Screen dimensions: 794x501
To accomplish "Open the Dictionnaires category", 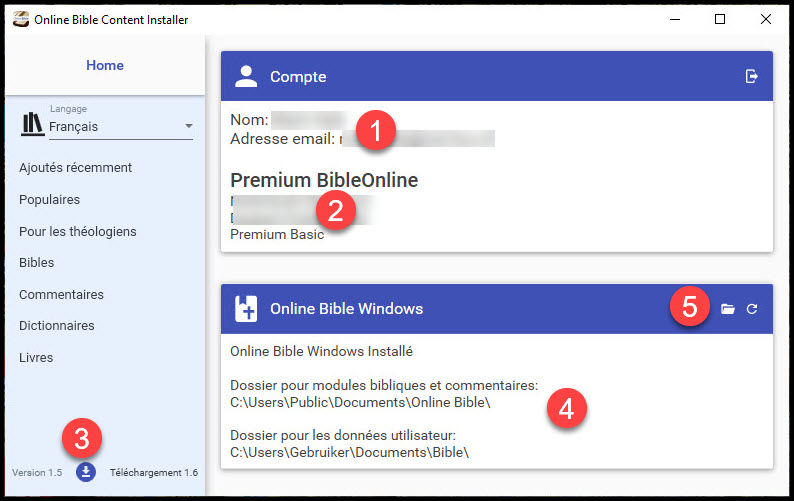I will (x=57, y=326).
